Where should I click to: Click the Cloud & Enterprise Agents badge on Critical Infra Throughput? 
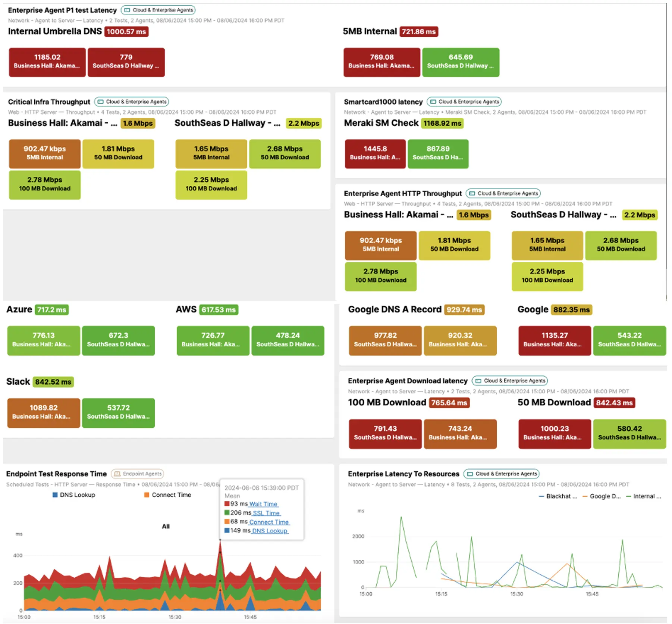coord(131,102)
